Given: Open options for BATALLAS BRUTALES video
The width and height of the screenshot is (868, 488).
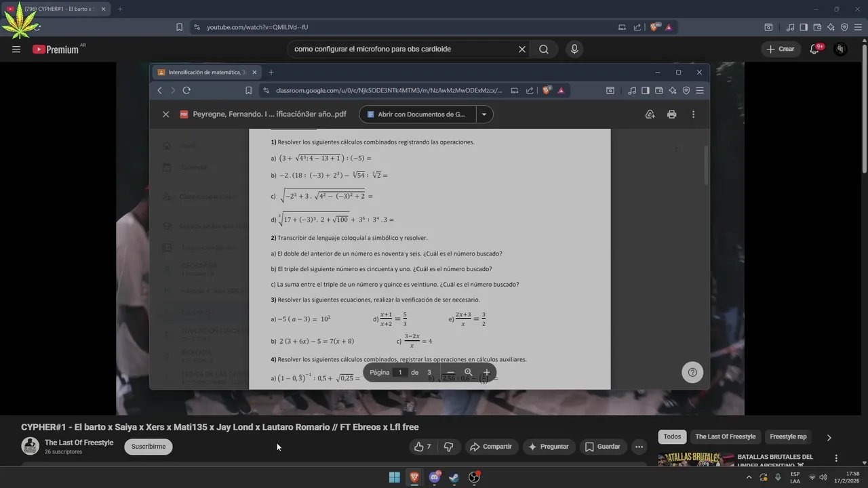Looking at the screenshot, I should [x=836, y=458].
